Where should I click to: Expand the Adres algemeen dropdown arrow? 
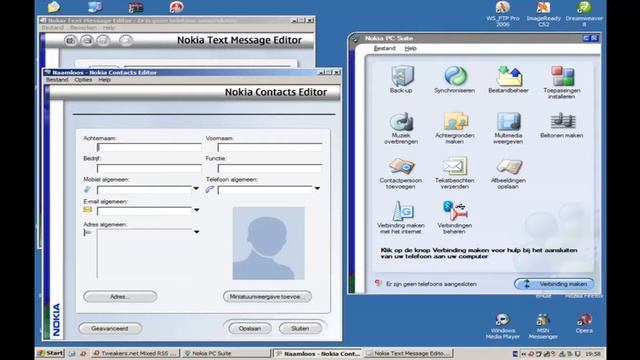[196, 232]
